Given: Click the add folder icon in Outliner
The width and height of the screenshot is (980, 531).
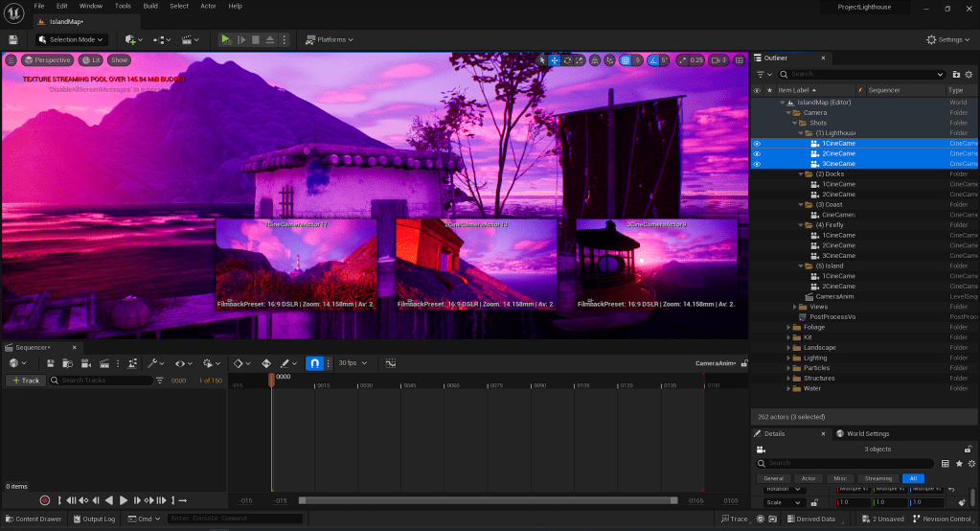Looking at the screenshot, I should pyautogui.click(x=956, y=74).
